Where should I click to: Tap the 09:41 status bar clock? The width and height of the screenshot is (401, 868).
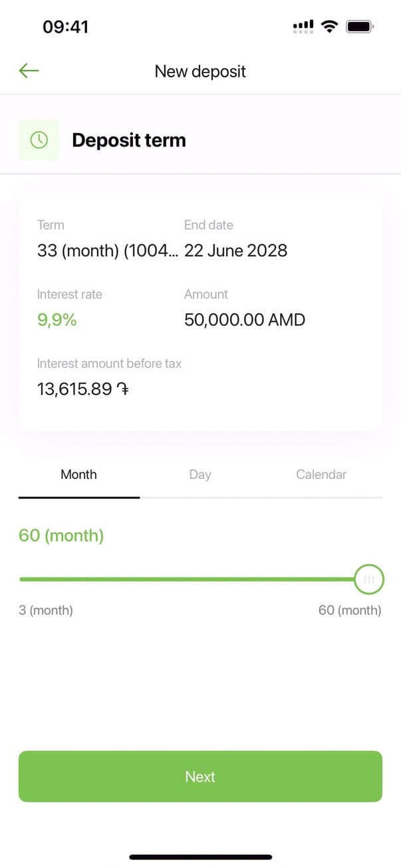[65, 27]
